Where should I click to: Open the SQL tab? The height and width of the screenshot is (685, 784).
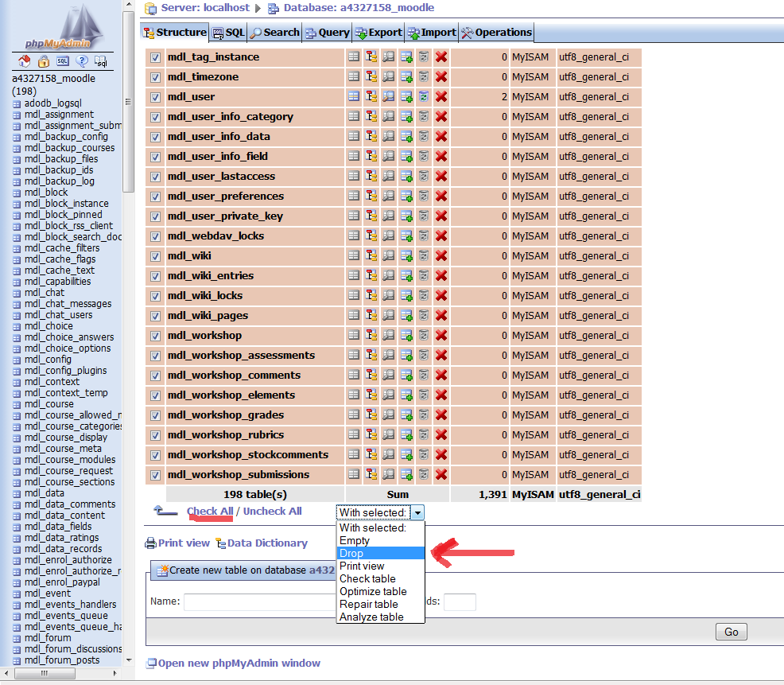(228, 33)
